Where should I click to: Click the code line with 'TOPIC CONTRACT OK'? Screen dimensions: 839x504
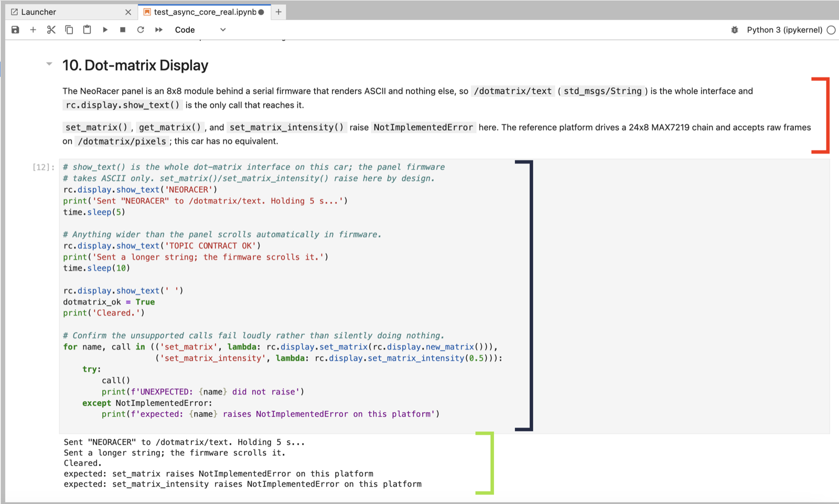[x=162, y=246]
